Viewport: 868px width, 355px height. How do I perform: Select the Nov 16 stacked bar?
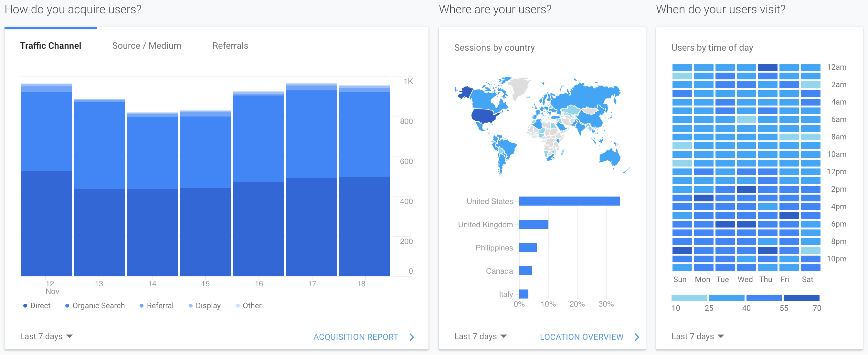coord(259,183)
